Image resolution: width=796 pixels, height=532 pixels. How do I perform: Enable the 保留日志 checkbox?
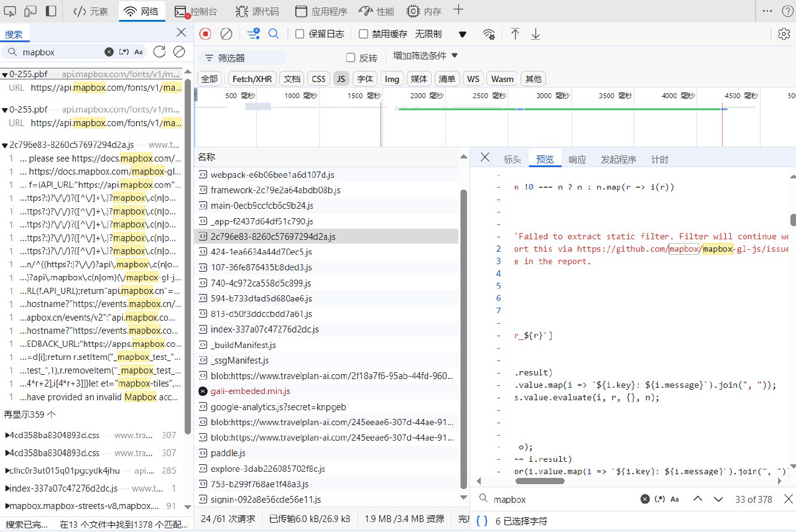coord(300,34)
